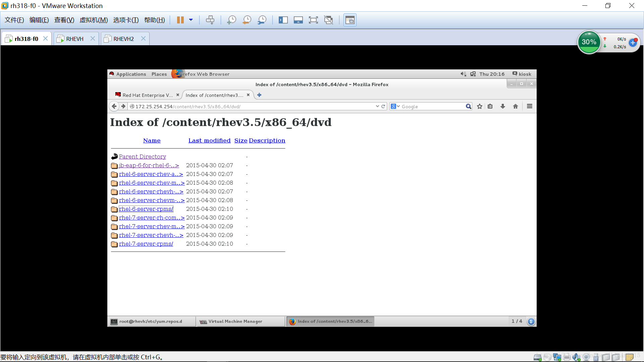Open Firefox downloads panel
The width and height of the screenshot is (644, 362).
pyautogui.click(x=503, y=106)
